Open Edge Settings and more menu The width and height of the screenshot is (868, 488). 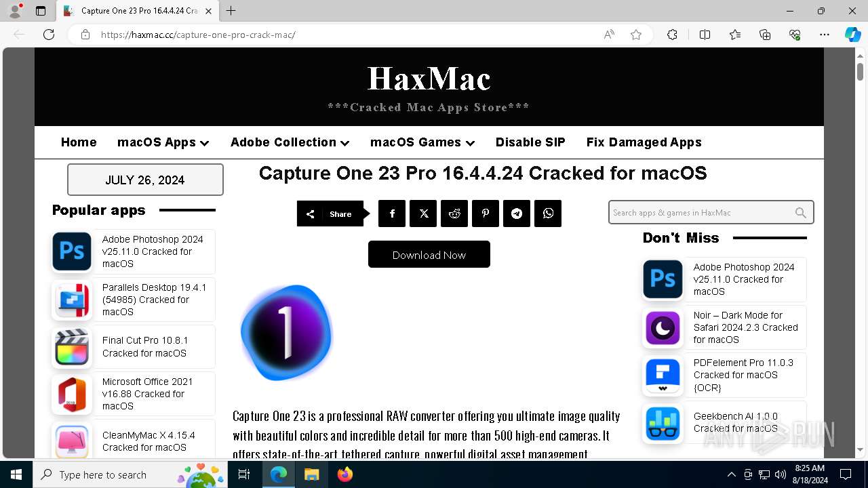coord(825,35)
